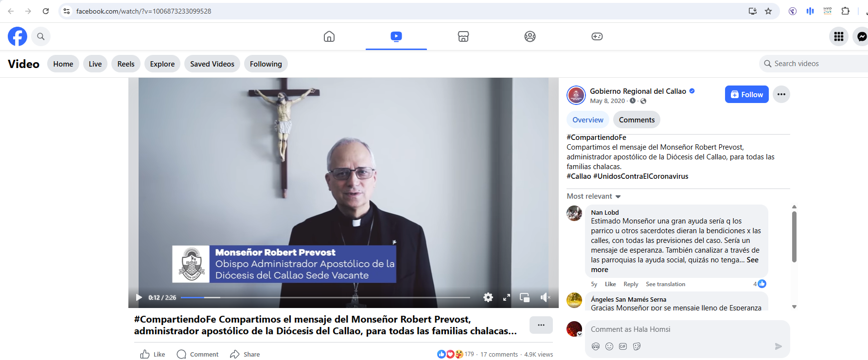Open the Facebook menu grid icon
The width and height of the screenshot is (868, 360).
coord(838,36)
